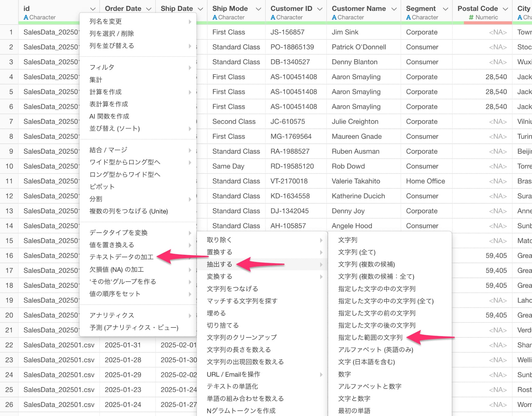Viewport: 532px width, 416px height.
Task: Open the Segment column header chevron
Action: (446, 9)
